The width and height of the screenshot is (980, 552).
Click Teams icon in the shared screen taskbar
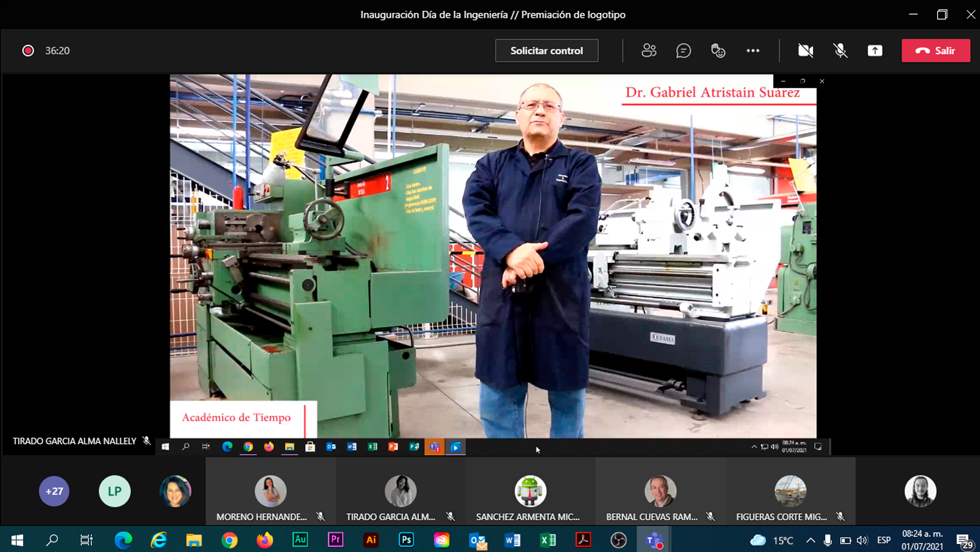(434, 447)
